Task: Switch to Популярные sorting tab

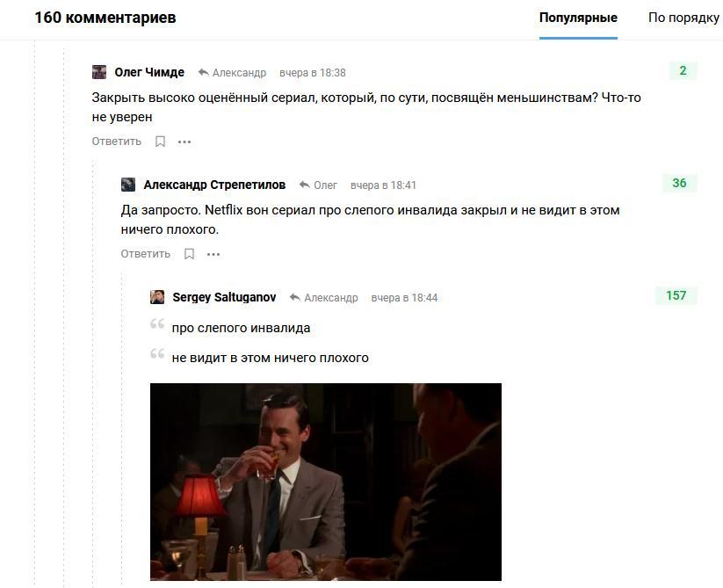Action: click(578, 18)
